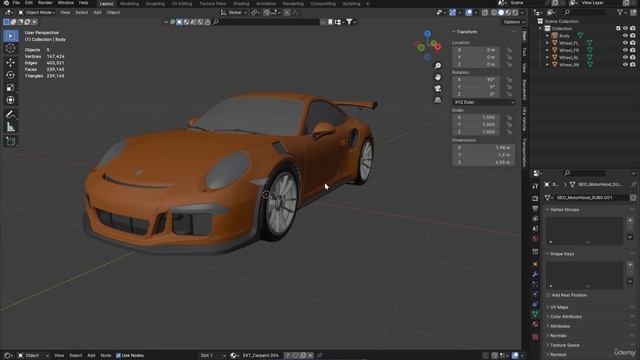The height and width of the screenshot is (360, 640).
Task: Select the Transform tool
Action: 11,100
